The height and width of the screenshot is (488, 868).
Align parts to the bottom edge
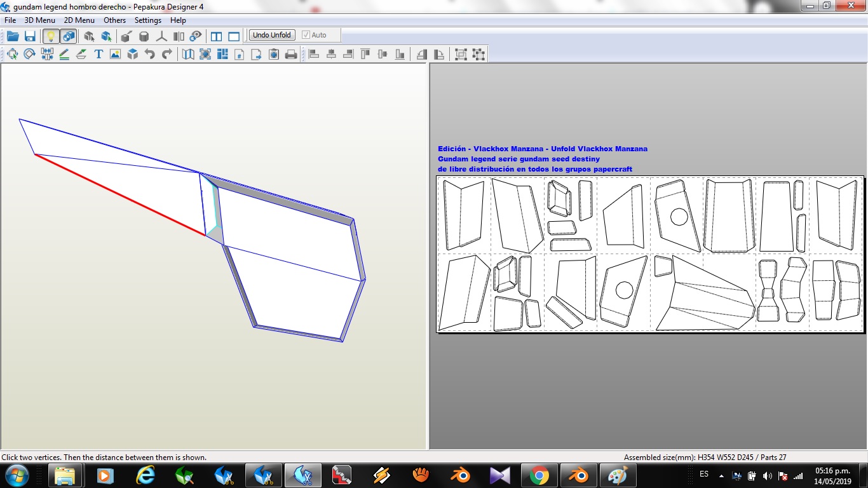pyautogui.click(x=400, y=55)
